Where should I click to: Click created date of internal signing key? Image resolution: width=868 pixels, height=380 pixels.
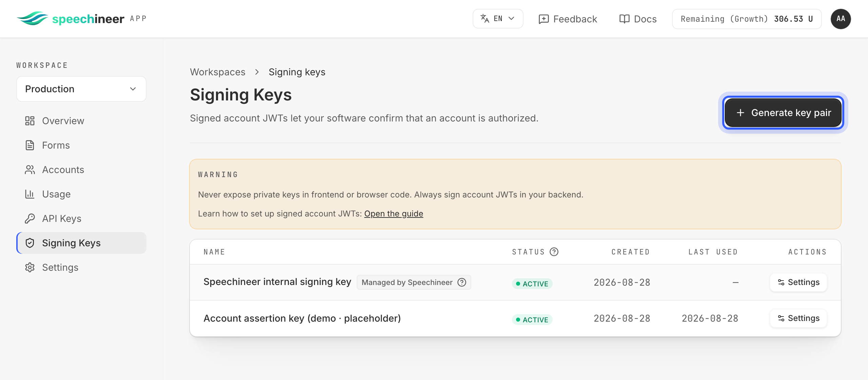tap(622, 282)
